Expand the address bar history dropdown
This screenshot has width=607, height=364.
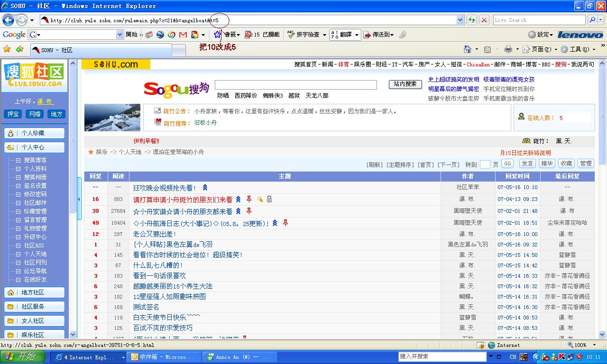click(x=460, y=20)
